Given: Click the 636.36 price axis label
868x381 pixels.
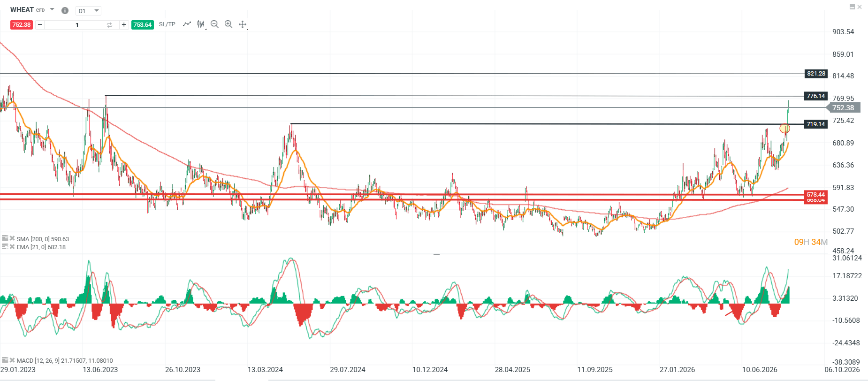Looking at the screenshot, I should point(843,165).
